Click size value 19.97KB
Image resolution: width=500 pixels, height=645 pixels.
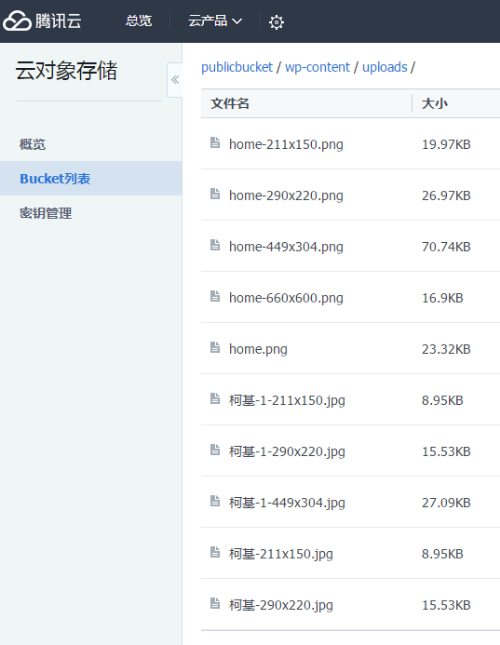(446, 144)
